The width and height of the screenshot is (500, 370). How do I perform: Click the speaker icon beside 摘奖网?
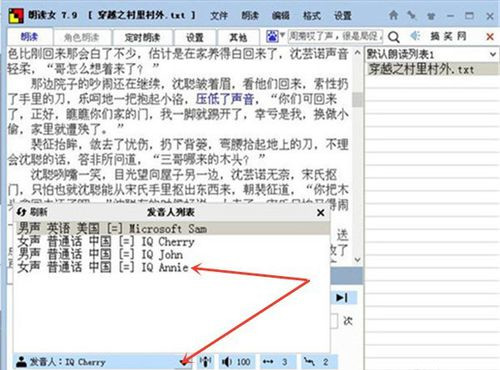(415, 36)
